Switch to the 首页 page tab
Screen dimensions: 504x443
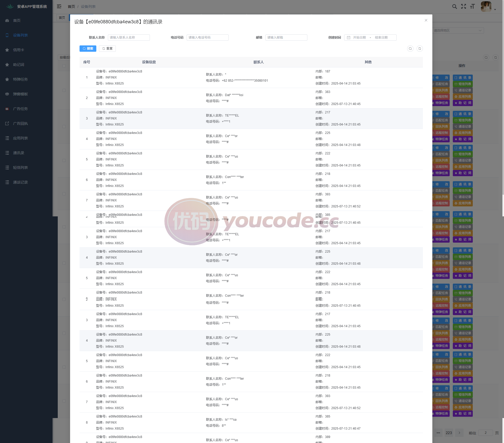[62, 18]
